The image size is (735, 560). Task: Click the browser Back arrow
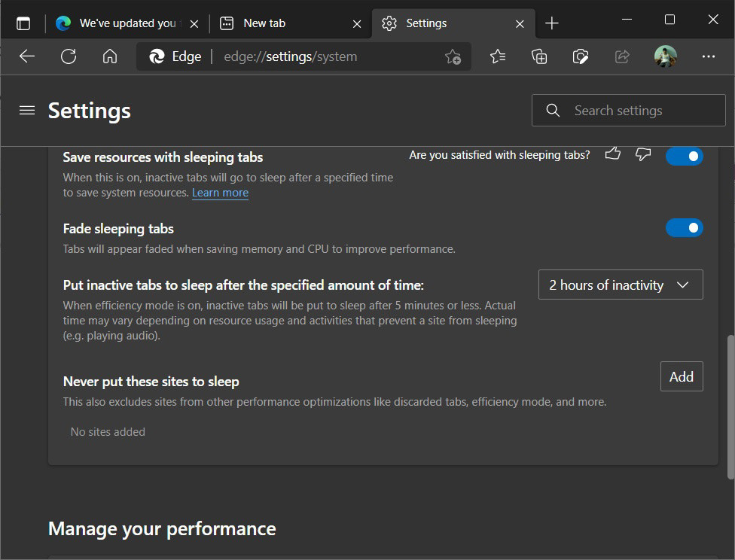coord(27,56)
